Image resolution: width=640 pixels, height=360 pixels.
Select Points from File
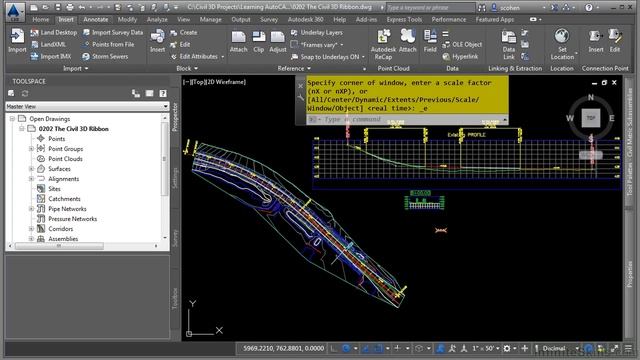click(108, 44)
